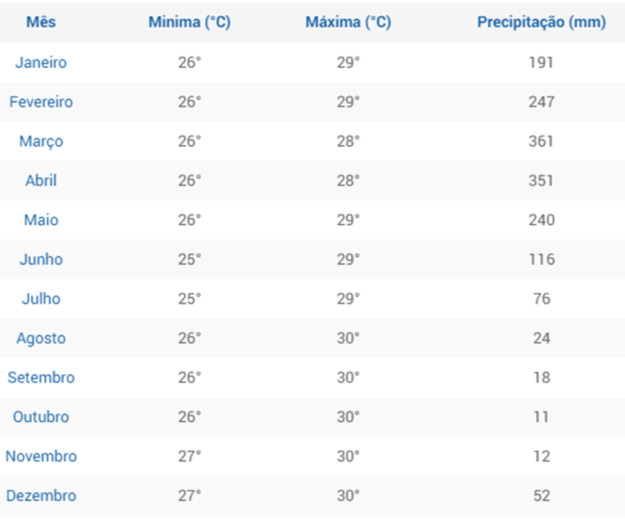
Task: Select the Março month link
Action: tap(41, 142)
